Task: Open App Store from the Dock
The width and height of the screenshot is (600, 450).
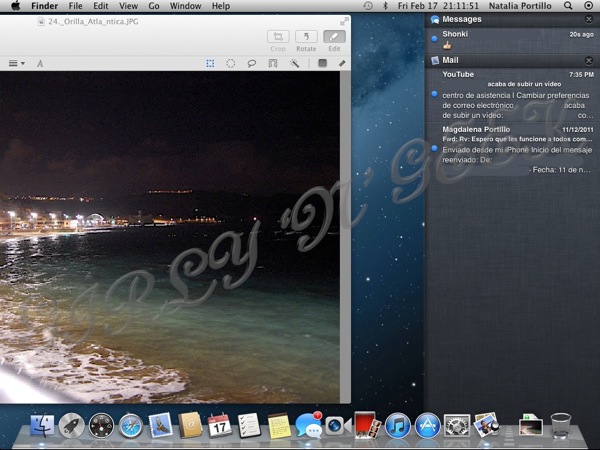Action: (x=427, y=426)
